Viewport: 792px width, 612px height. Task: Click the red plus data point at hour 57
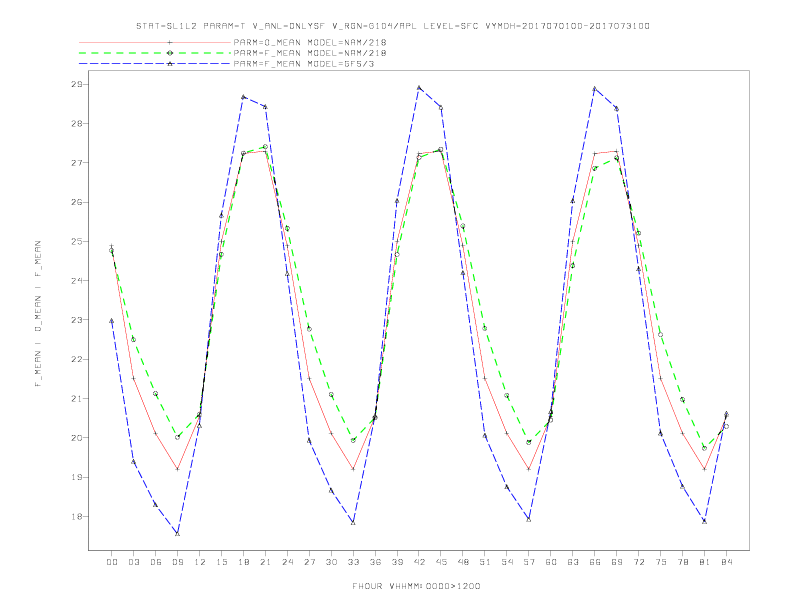(x=529, y=469)
